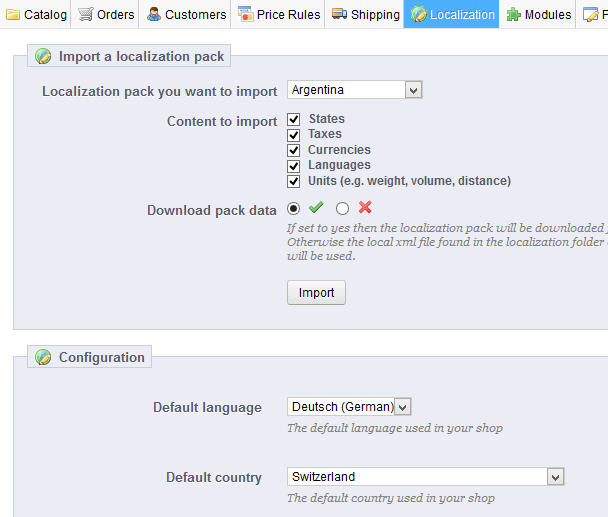Image resolution: width=608 pixels, height=517 pixels.
Task: Click the Import button
Action: click(316, 293)
